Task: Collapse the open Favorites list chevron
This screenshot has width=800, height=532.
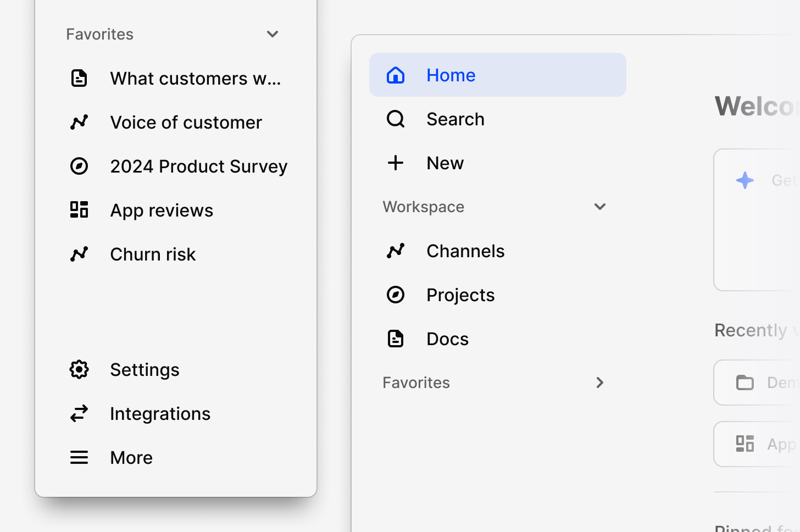Action: pos(273,34)
